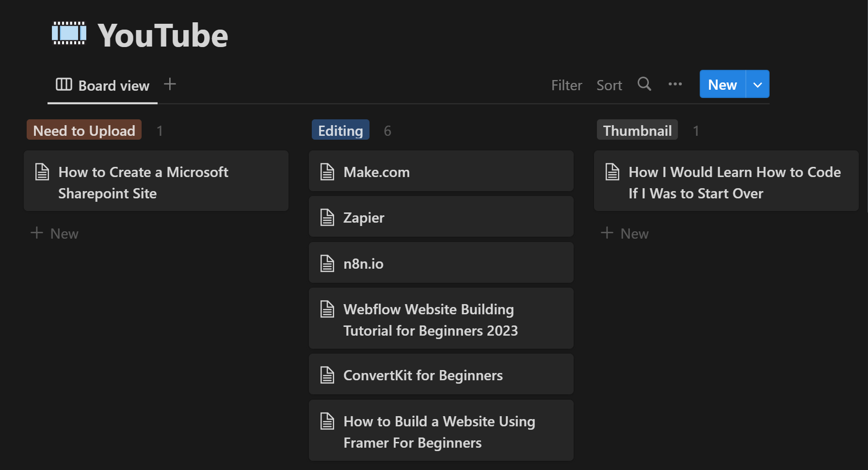Click the page icon on Make.com card
The image size is (868, 470).
pyautogui.click(x=327, y=172)
